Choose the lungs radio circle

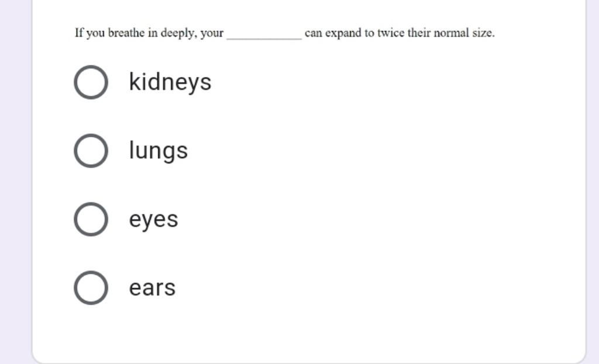coord(91,151)
